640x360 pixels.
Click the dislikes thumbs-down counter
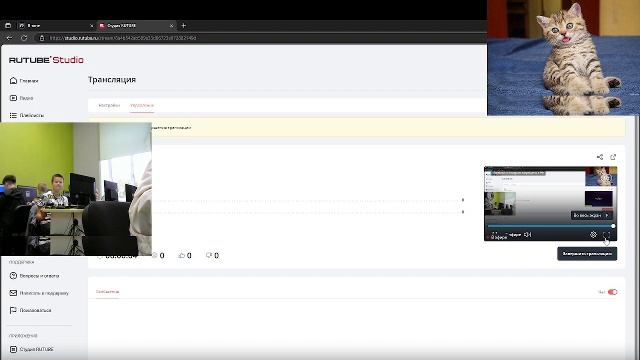coord(212,256)
